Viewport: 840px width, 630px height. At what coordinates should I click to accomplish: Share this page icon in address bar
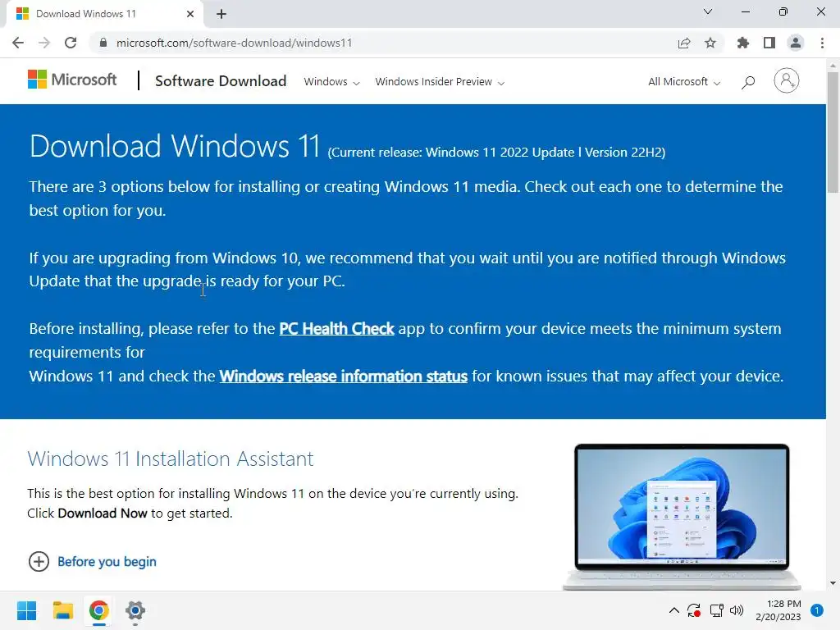click(684, 43)
